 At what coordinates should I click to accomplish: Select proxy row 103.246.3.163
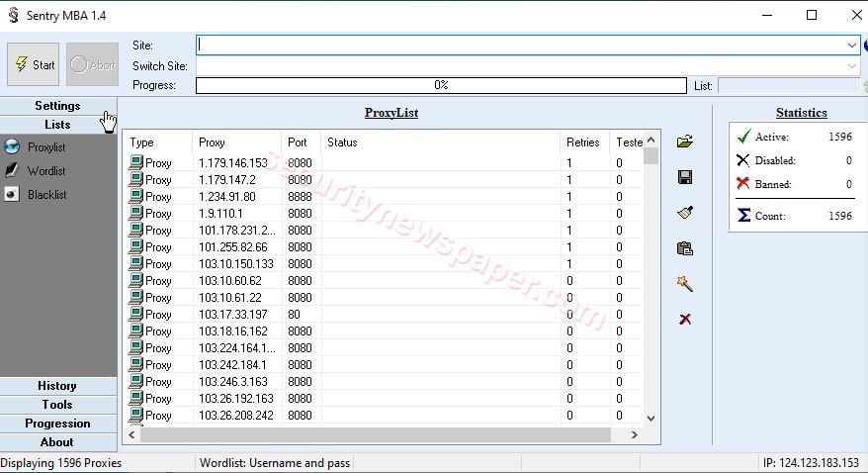coord(383,382)
